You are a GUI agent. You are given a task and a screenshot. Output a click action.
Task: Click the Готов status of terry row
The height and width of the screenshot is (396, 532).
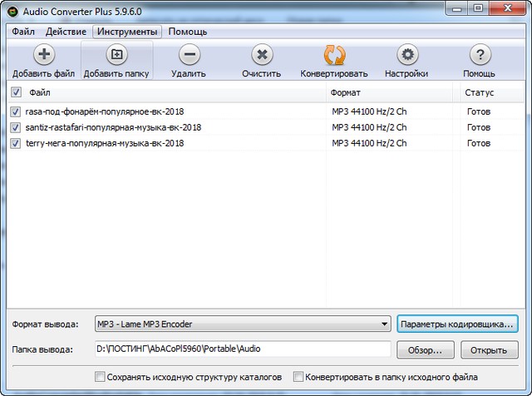click(479, 143)
